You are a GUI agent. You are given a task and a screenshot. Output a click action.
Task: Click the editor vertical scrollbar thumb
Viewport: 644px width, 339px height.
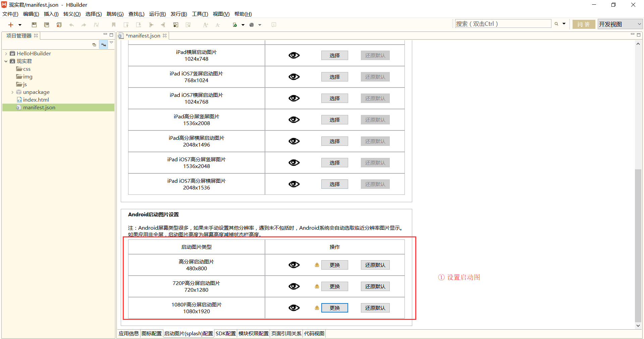tap(638, 245)
